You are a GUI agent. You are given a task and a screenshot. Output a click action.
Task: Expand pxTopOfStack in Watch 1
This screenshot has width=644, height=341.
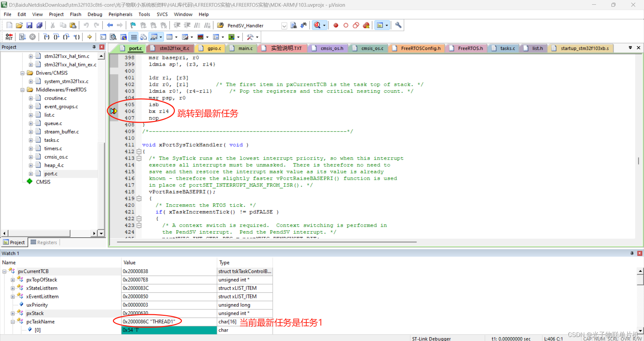coord(13,280)
